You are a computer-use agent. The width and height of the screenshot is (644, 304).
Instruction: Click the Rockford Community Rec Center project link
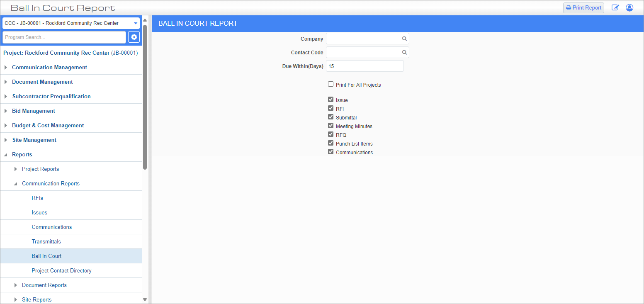click(67, 53)
